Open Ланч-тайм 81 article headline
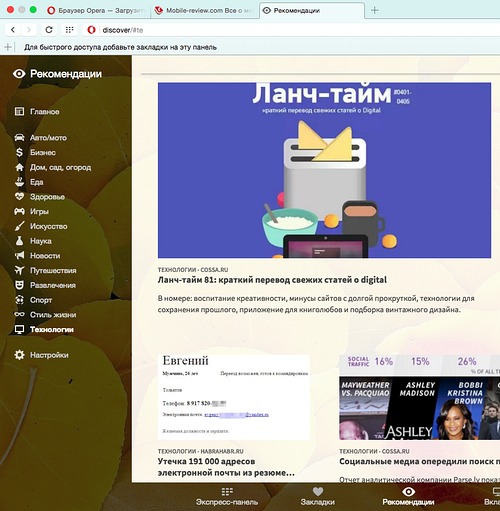The height and width of the screenshot is (511, 500). click(272, 280)
